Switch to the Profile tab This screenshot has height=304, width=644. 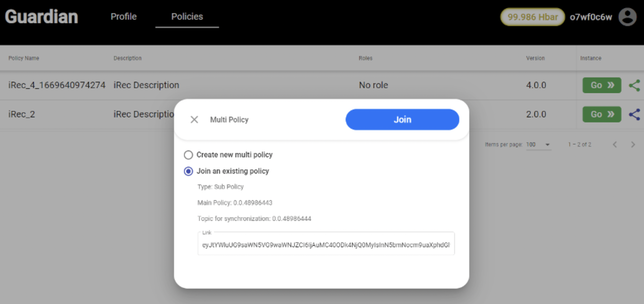pos(123,17)
